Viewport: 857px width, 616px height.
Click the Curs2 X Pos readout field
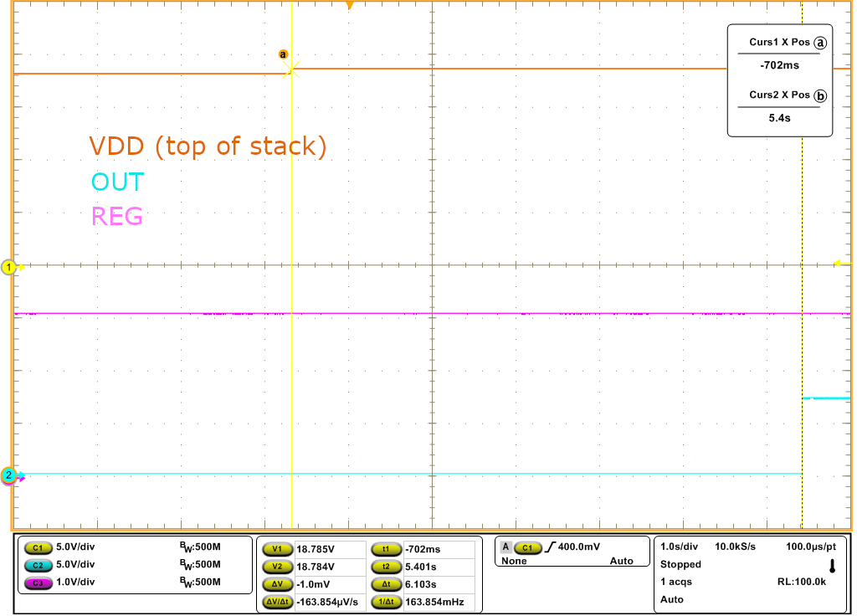tap(779, 118)
